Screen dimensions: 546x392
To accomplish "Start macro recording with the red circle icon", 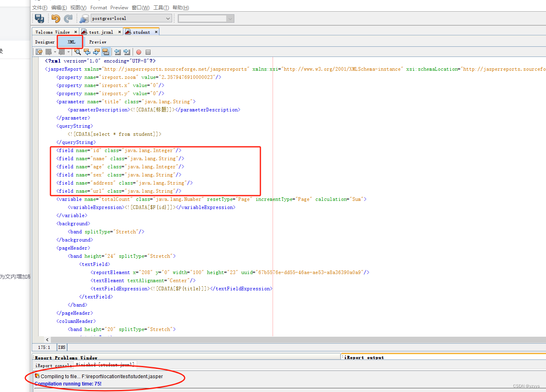I will coord(139,52).
